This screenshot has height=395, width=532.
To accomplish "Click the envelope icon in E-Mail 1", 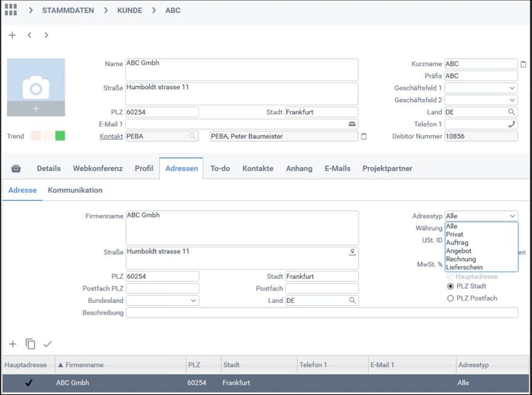I will click(x=353, y=124).
